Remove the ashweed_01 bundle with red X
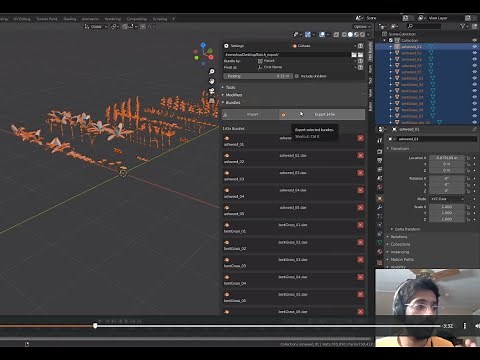 361,138
